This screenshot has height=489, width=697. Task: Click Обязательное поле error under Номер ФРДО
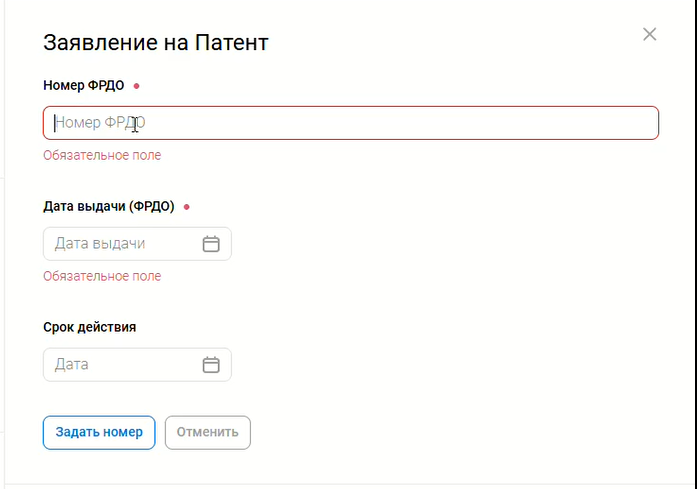click(102, 156)
